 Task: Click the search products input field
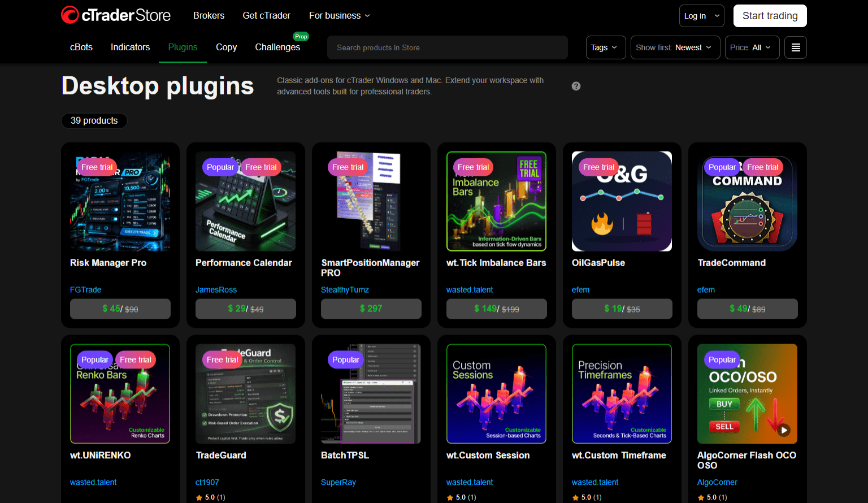tap(447, 47)
